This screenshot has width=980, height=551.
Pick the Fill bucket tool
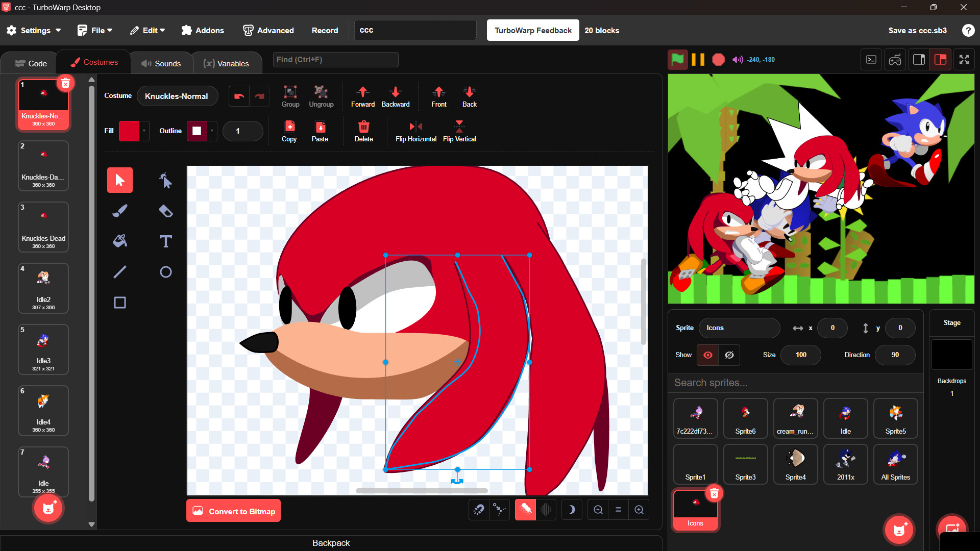tap(120, 241)
